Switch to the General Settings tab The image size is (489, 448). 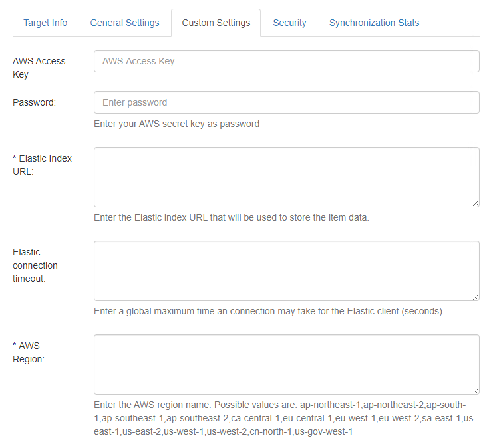124,23
